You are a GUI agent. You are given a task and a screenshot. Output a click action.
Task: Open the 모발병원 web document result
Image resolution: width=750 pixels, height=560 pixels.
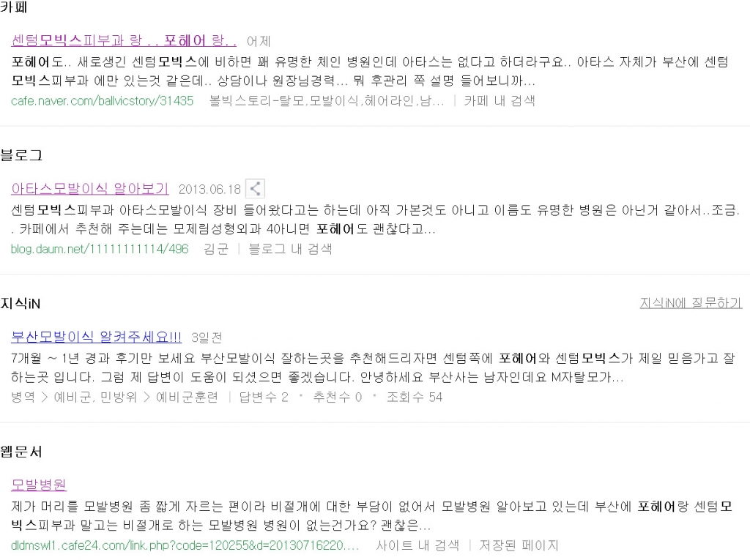coord(38,485)
